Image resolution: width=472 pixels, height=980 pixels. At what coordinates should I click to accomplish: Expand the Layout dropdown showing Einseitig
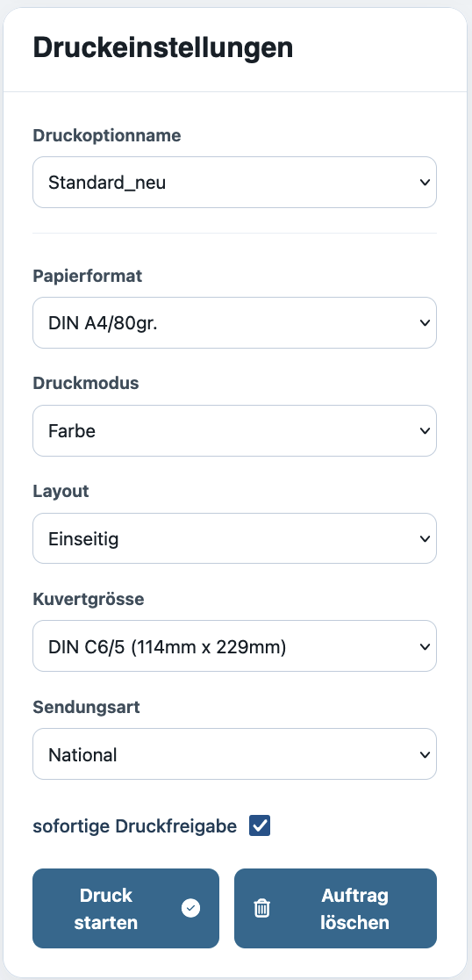tap(235, 539)
